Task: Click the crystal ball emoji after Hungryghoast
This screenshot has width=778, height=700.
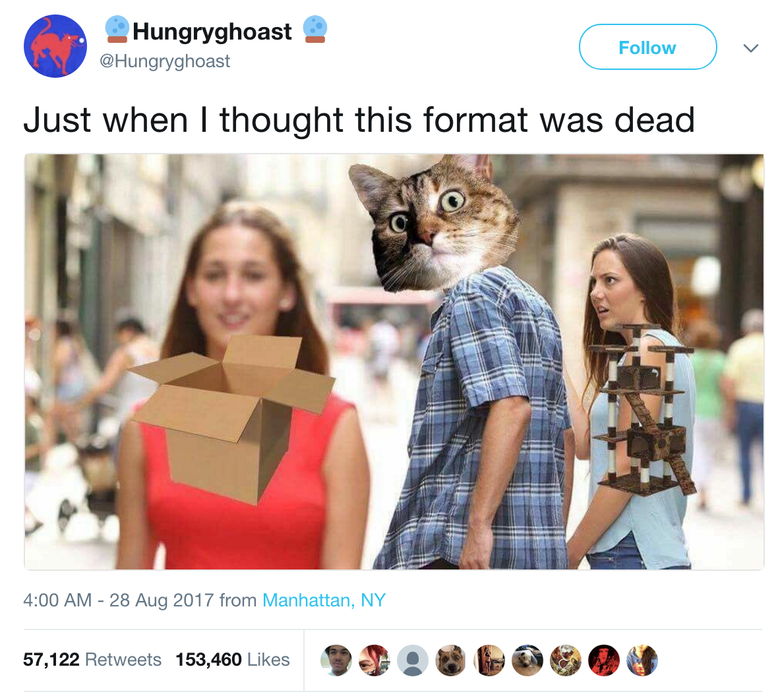Action: [314, 30]
